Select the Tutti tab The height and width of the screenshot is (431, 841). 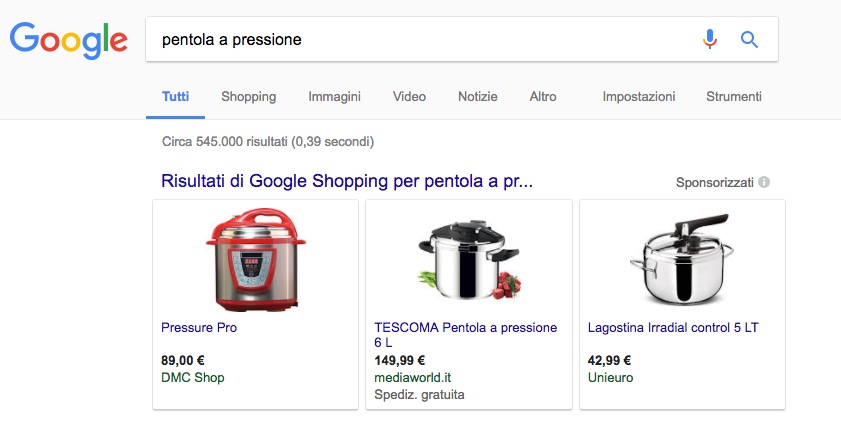pyautogui.click(x=175, y=96)
